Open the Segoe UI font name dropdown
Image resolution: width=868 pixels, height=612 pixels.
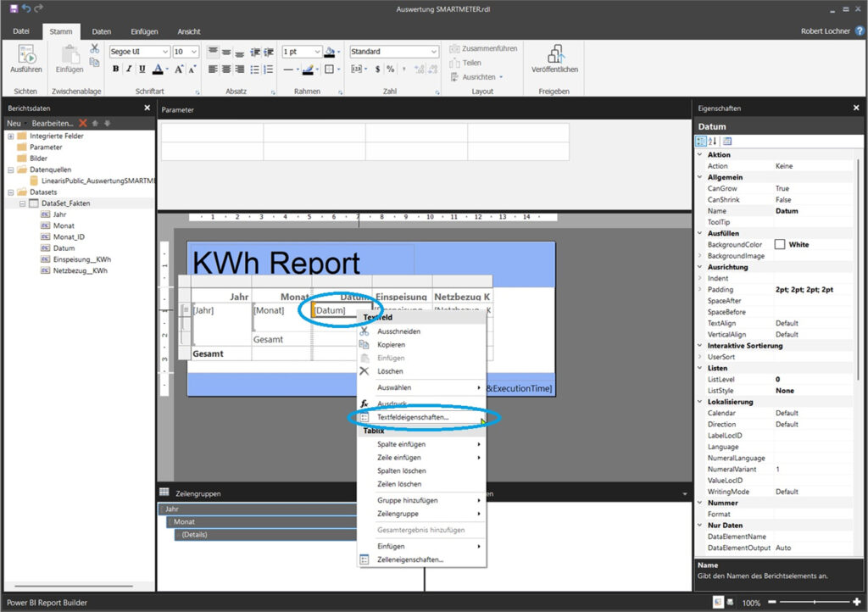point(164,52)
